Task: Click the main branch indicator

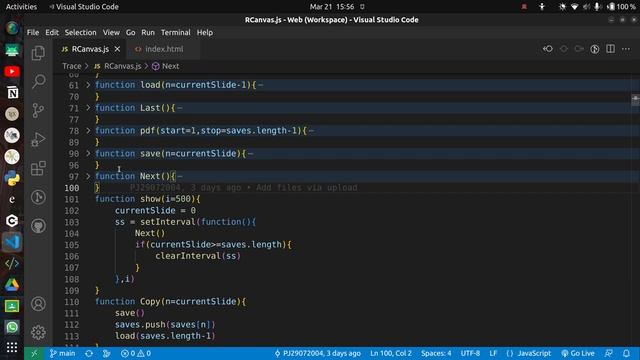Action: tap(62, 353)
